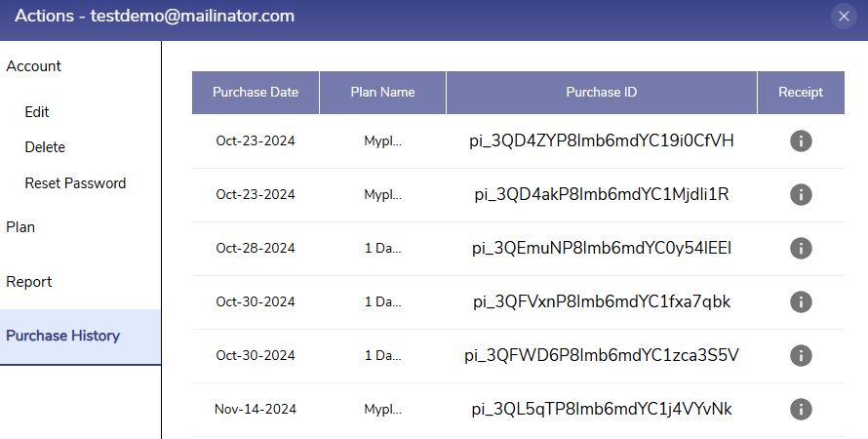Open receipt info for purchase pi_3QD4ZYP8lmb6mdYC19i0CfVH
This screenshot has height=439, width=868.
[x=801, y=140]
